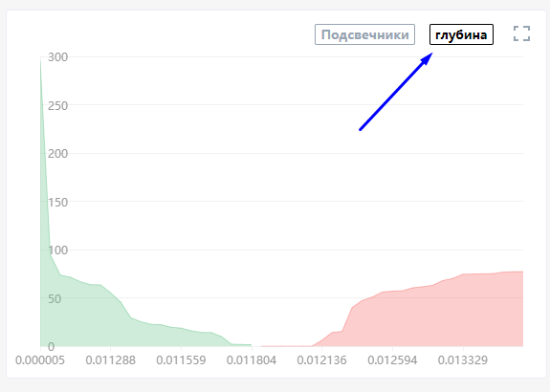The height and width of the screenshot is (392, 550).
Task: Click the 200 volume axis label
Action: click(x=57, y=154)
